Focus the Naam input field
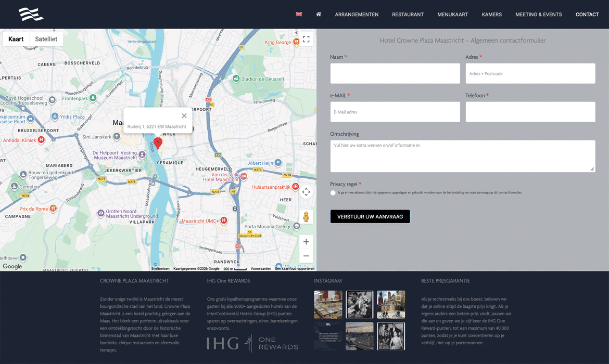The height and width of the screenshot is (364, 609). [395, 73]
